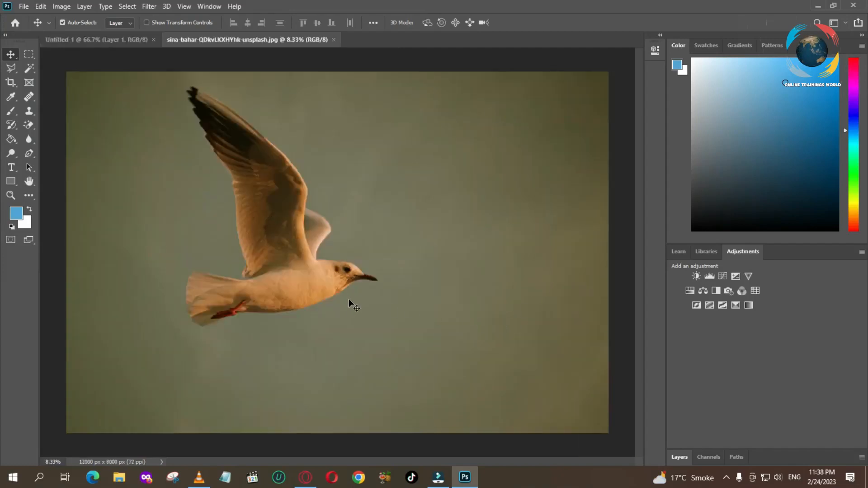Select the Crop tool
868x488 pixels.
pyautogui.click(x=11, y=82)
